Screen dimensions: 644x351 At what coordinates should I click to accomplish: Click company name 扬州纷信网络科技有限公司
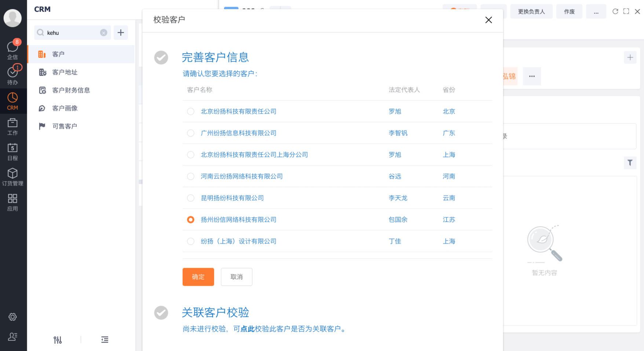239,220
